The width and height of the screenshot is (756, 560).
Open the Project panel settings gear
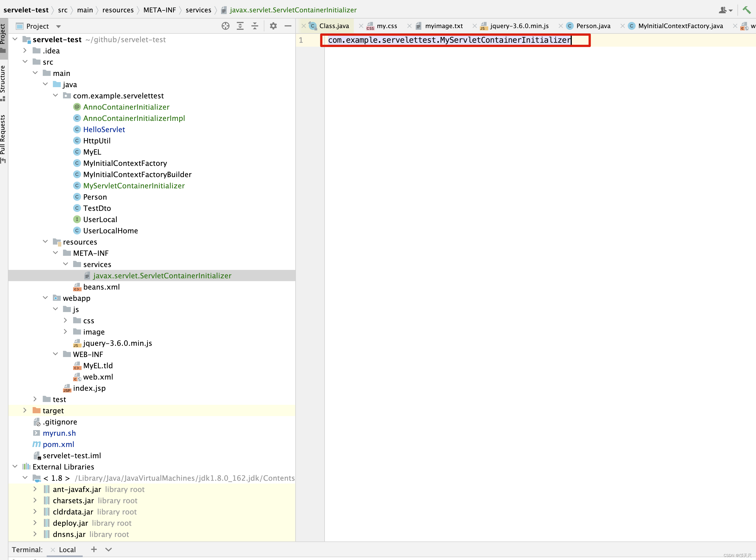(x=273, y=26)
